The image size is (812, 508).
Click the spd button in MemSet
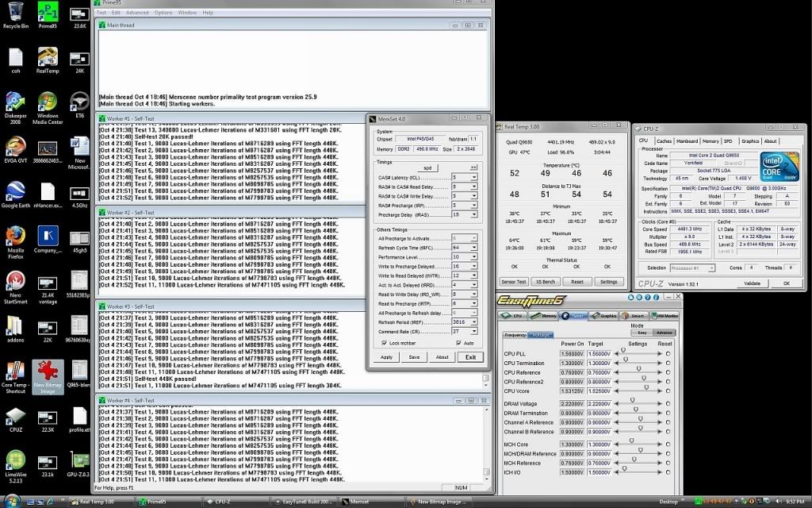pyautogui.click(x=427, y=168)
